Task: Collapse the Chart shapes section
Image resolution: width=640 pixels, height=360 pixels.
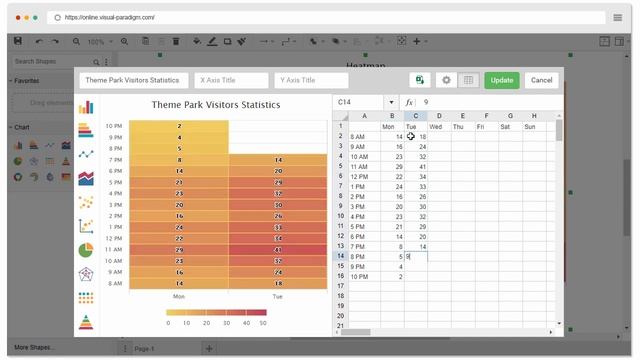Action: pyautogui.click(x=20, y=127)
